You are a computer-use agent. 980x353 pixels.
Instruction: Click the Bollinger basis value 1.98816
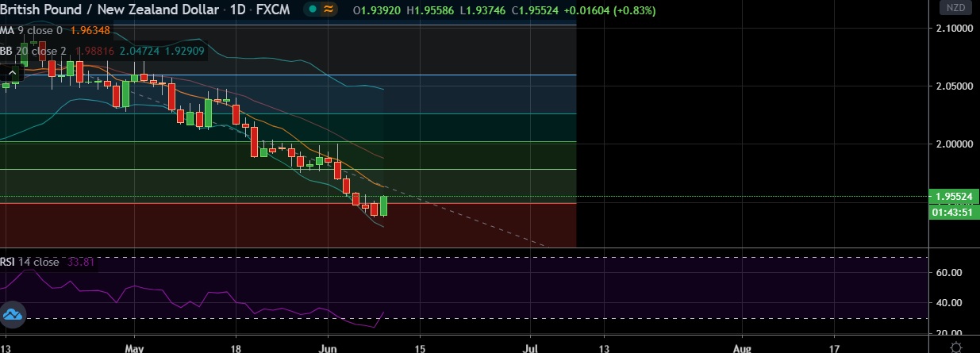[x=94, y=51]
